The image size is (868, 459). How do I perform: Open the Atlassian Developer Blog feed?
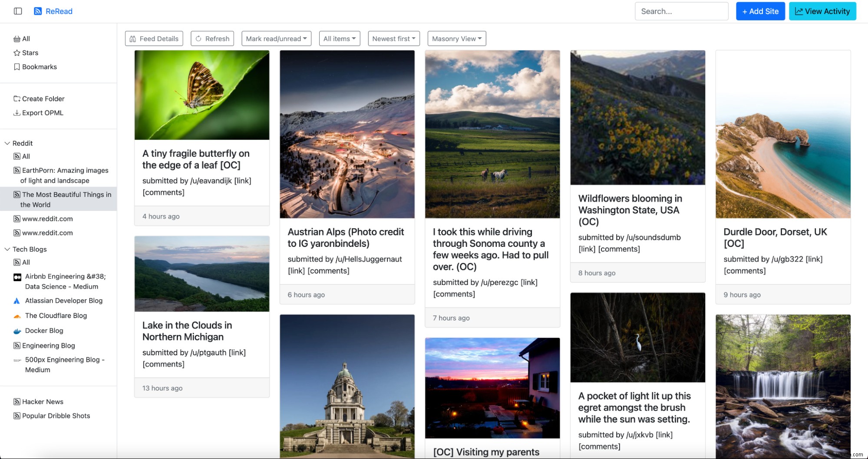click(x=64, y=301)
